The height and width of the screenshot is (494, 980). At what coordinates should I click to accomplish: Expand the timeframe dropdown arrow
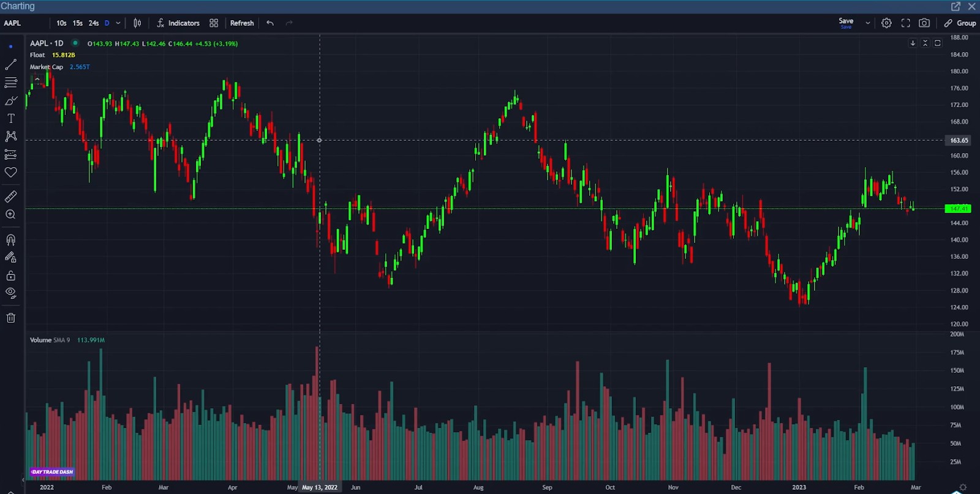pyautogui.click(x=118, y=23)
